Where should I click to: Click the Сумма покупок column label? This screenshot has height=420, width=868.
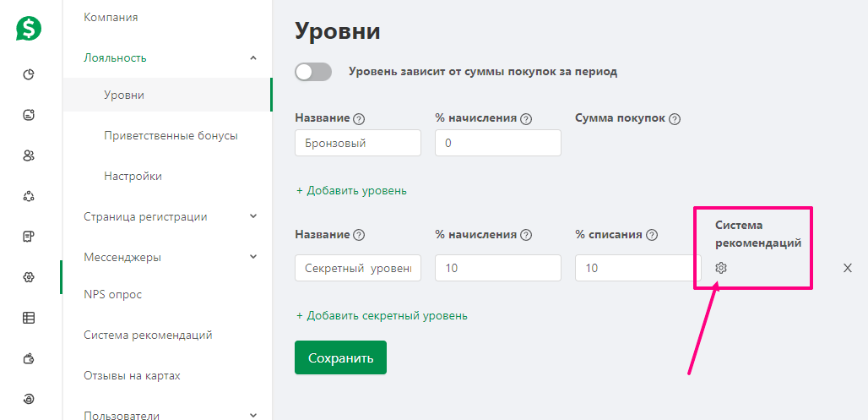(x=620, y=118)
